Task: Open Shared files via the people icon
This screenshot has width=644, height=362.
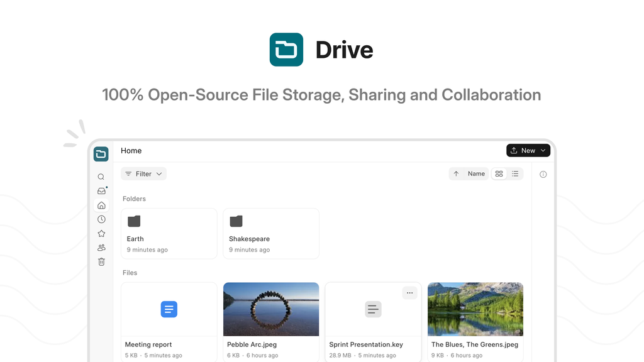Action: click(101, 247)
